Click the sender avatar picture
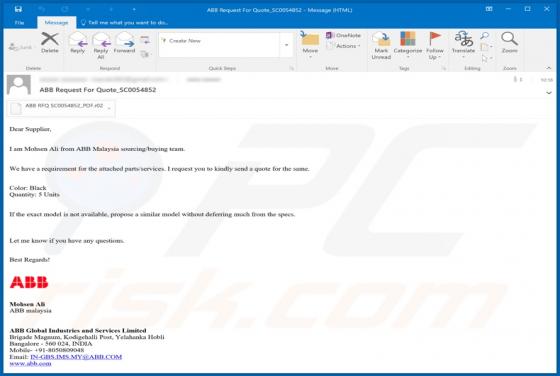This screenshot has width=560, height=376. click(19, 85)
